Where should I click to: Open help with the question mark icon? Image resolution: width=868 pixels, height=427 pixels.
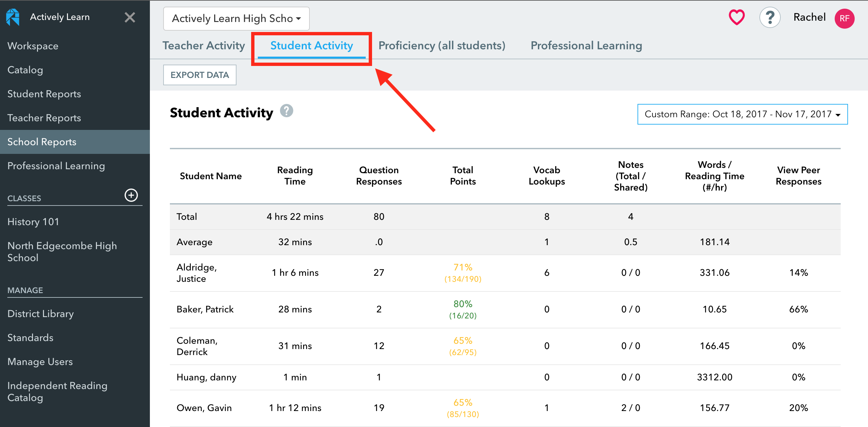point(770,17)
